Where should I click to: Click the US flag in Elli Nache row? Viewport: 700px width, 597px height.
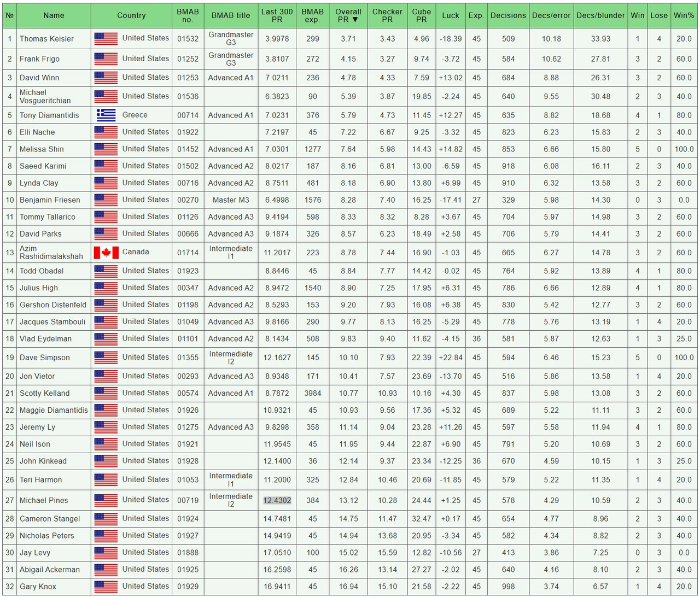106,132
